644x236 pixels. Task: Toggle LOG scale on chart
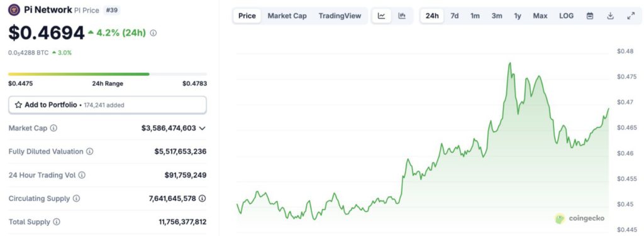(x=567, y=16)
